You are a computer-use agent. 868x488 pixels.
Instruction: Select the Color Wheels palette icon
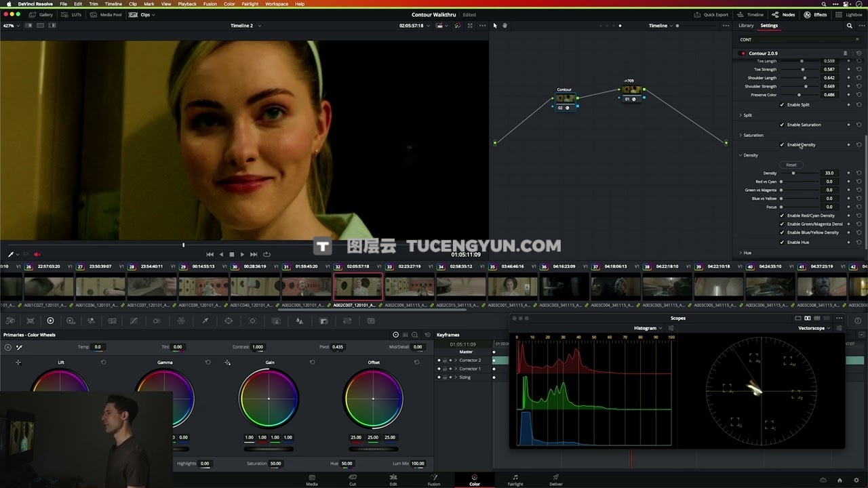[x=50, y=321]
